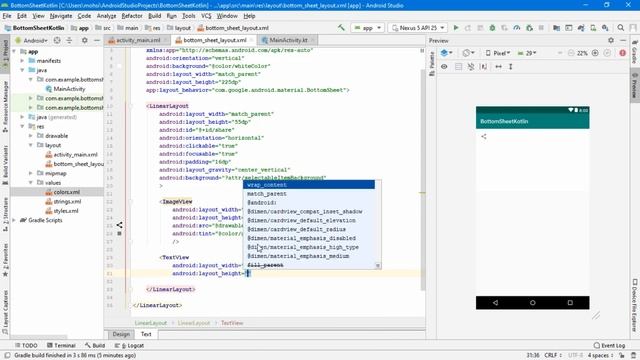Toggle the Favorites side tool window

(x=5, y=260)
